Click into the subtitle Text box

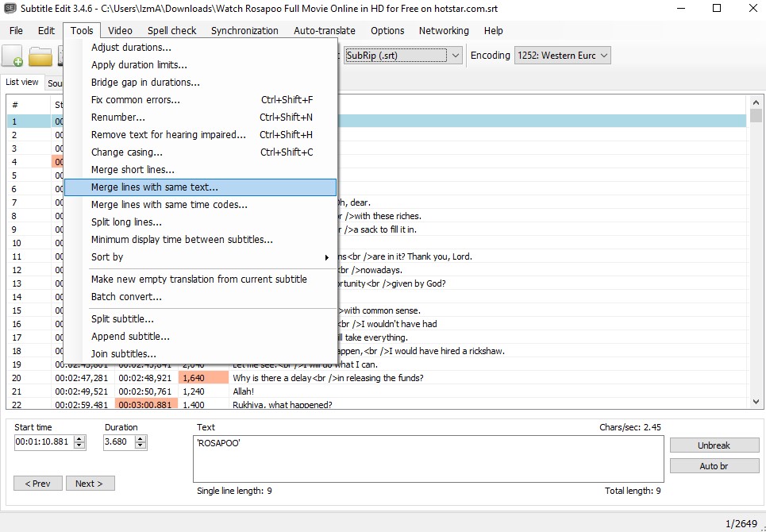coord(428,458)
